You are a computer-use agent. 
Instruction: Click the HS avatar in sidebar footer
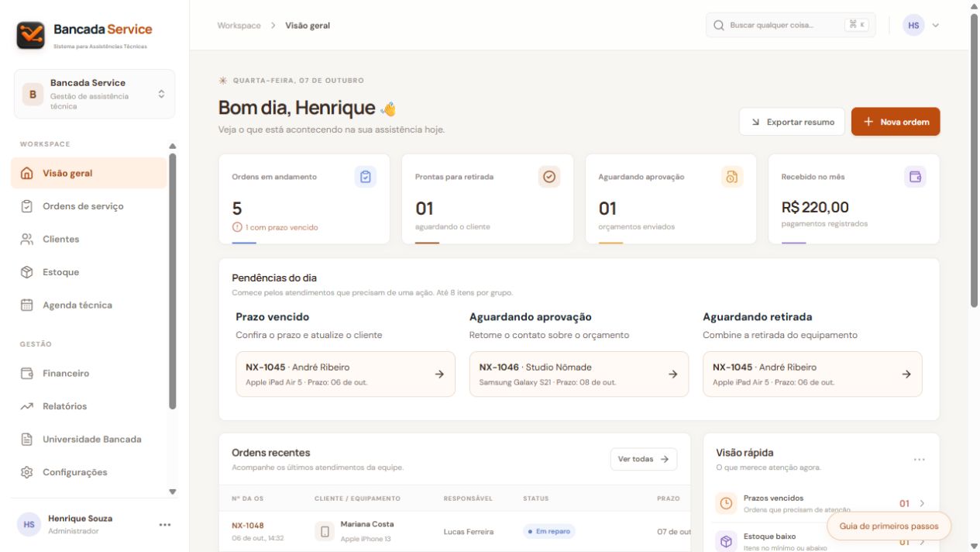click(x=29, y=525)
